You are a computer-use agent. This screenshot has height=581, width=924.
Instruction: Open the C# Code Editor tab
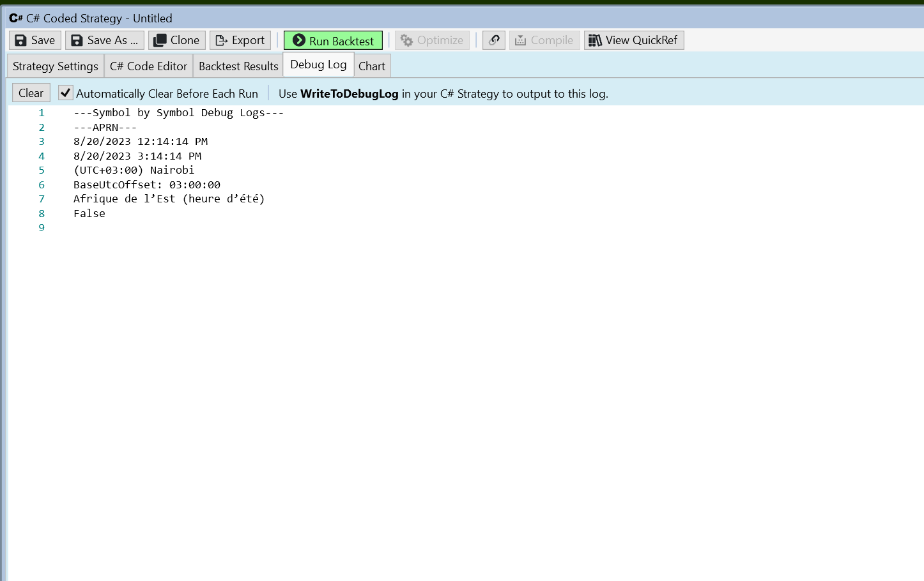(148, 66)
